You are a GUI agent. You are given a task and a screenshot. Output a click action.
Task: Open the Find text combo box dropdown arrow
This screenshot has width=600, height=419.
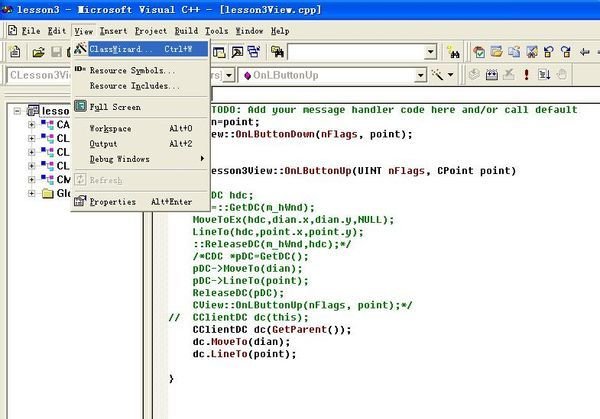430,52
